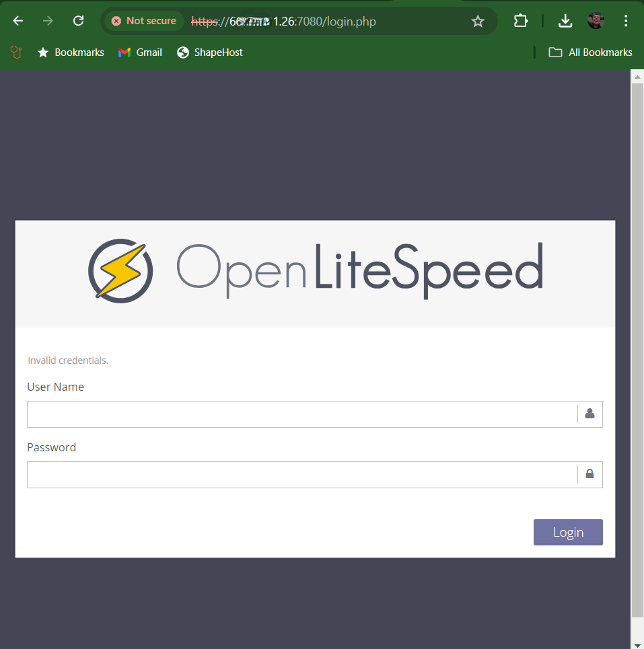Reload the login page
Image resolution: width=644 pixels, height=649 pixels.
[78, 21]
